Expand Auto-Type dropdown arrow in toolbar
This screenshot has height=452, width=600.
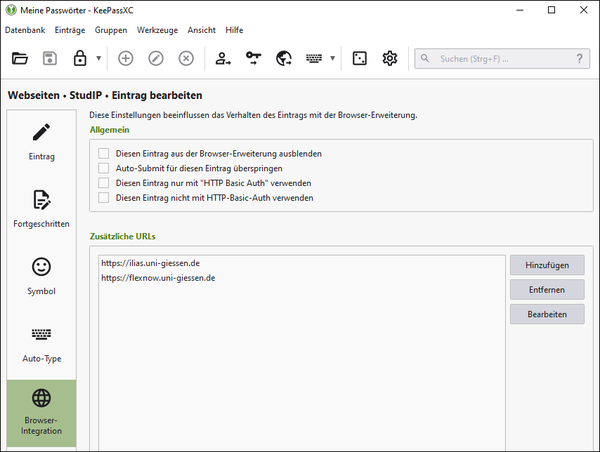point(333,58)
